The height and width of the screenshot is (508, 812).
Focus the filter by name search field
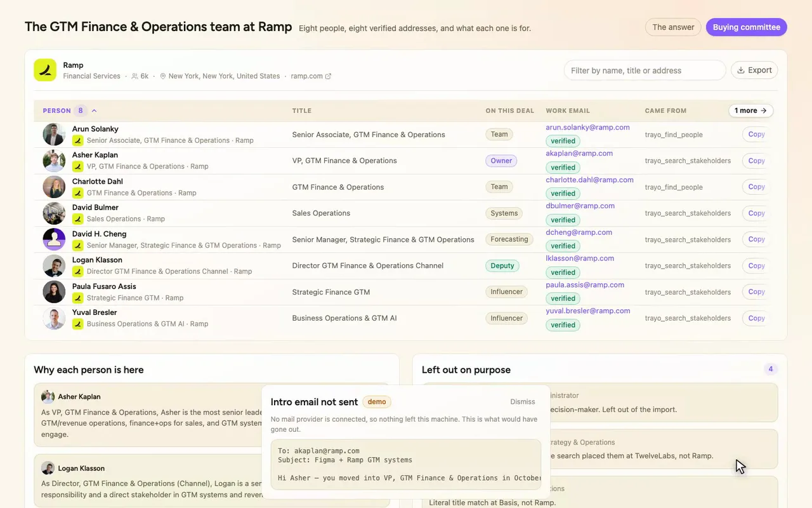[645, 70]
